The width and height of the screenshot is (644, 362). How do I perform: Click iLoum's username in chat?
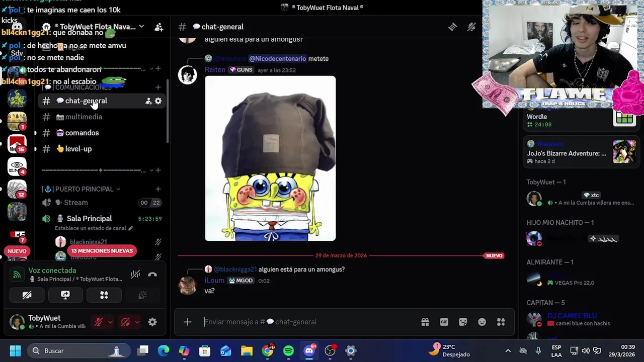(214, 281)
